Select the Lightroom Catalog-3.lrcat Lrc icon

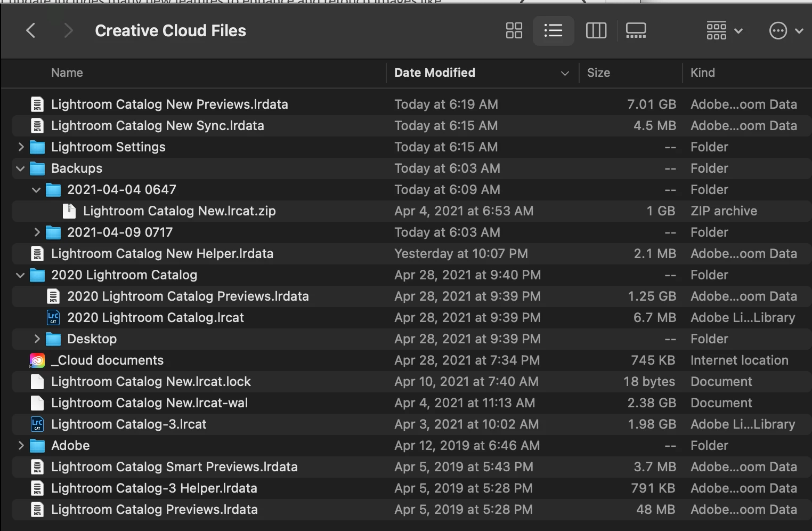click(x=37, y=424)
